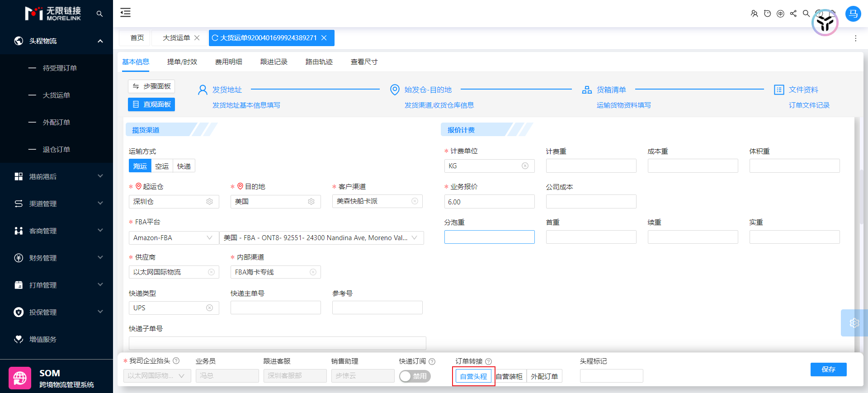
Task: Click the SOM system logo icon
Action: click(x=20, y=378)
